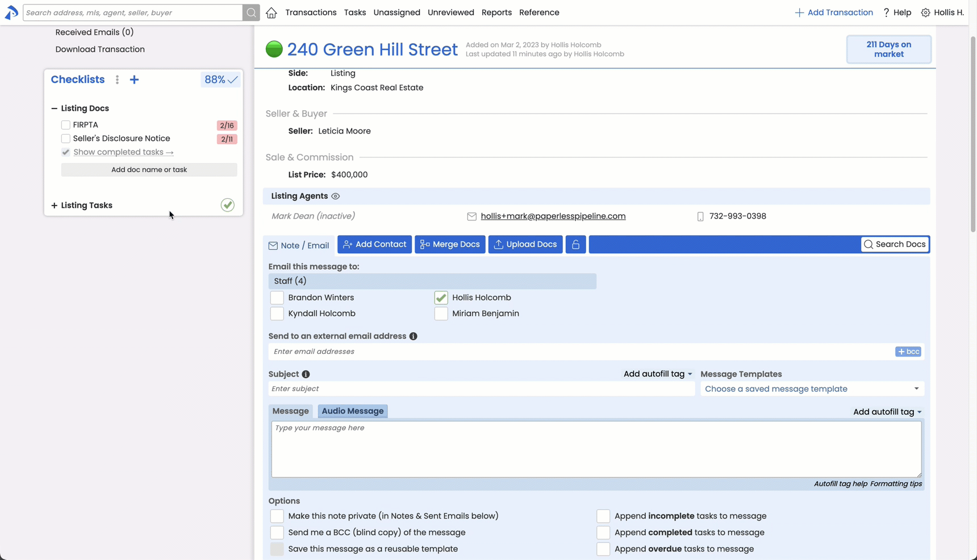977x560 pixels.
Task: Check the FIRPTA checklist checkbox
Action: [x=66, y=125]
